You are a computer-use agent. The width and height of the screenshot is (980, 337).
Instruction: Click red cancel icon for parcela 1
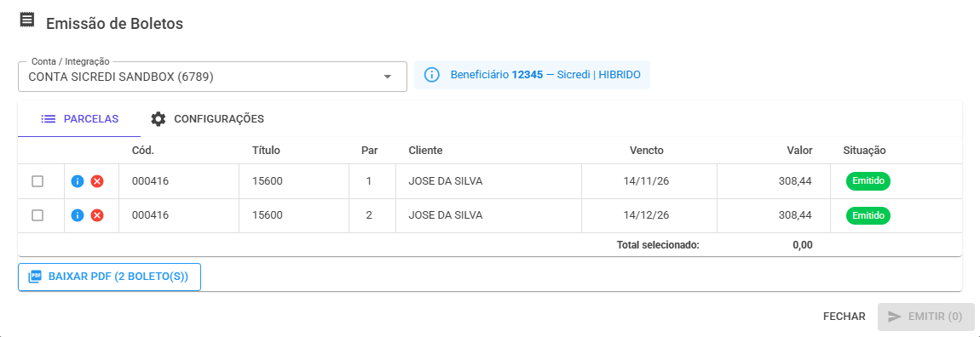tap(97, 181)
